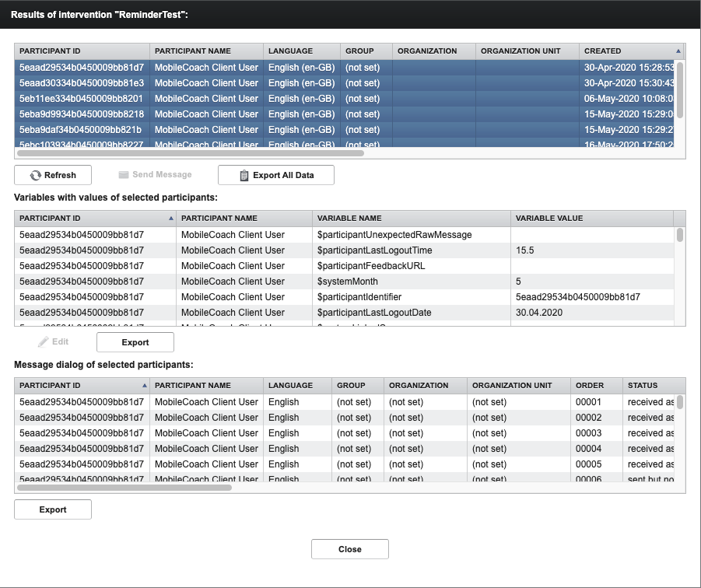Click the Close button at the bottom
This screenshot has width=701, height=588.
pos(349,548)
